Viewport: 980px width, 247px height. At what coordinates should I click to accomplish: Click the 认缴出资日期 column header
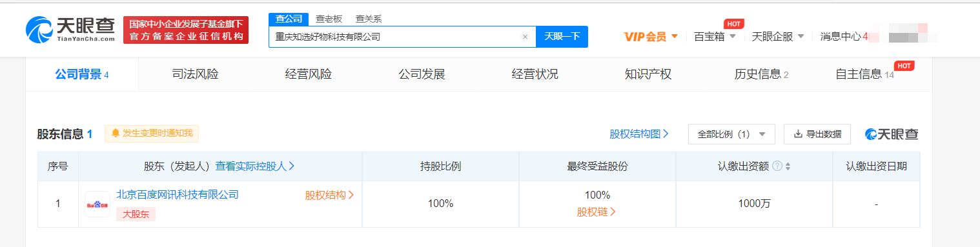coord(876,166)
